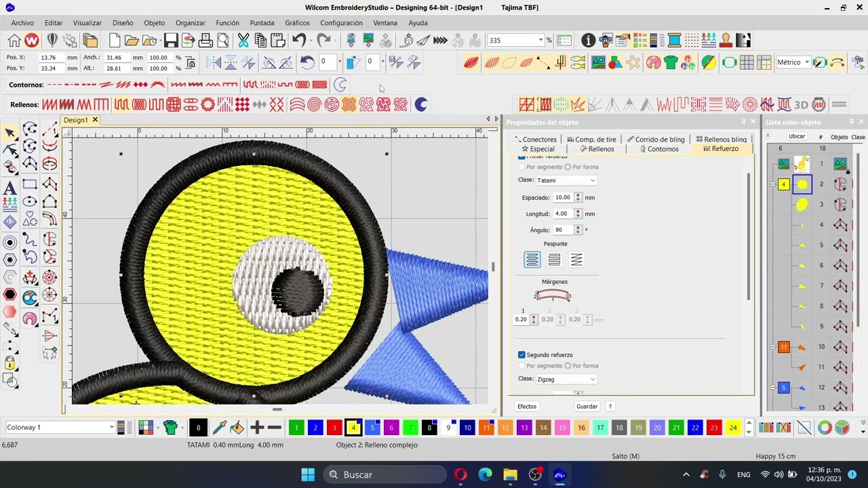The width and height of the screenshot is (868, 488).
Task: Click the Ubicar button
Action: coord(797,136)
